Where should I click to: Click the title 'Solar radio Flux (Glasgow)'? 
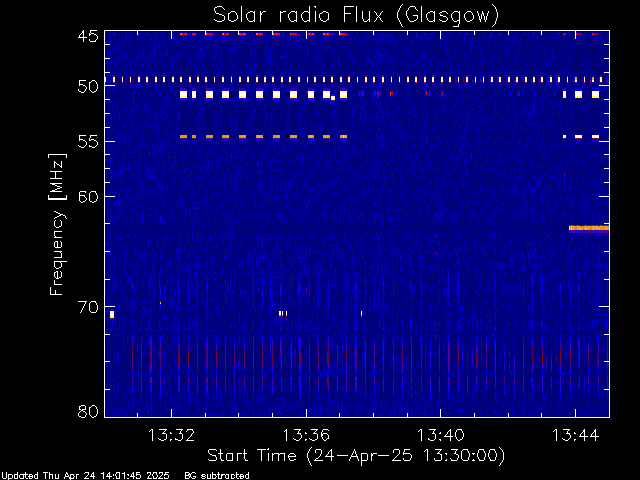pos(356,16)
